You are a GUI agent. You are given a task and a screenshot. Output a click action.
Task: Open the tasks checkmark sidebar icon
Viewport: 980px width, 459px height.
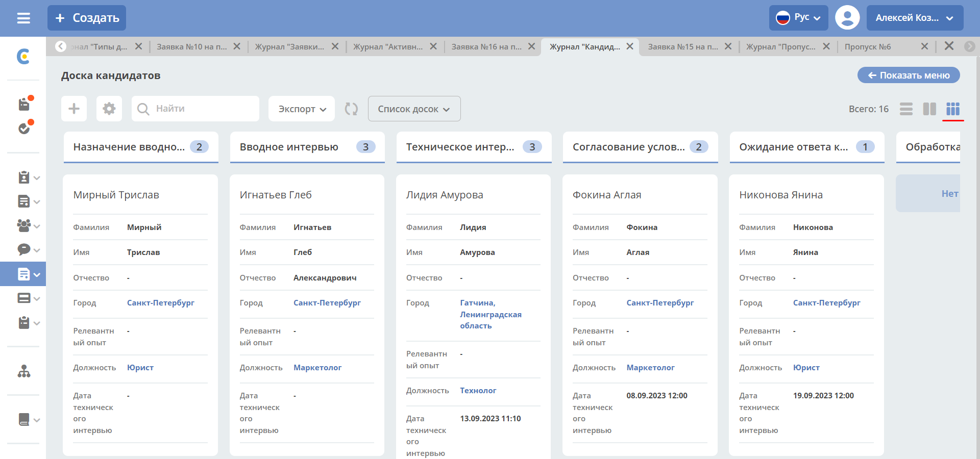[x=24, y=127]
